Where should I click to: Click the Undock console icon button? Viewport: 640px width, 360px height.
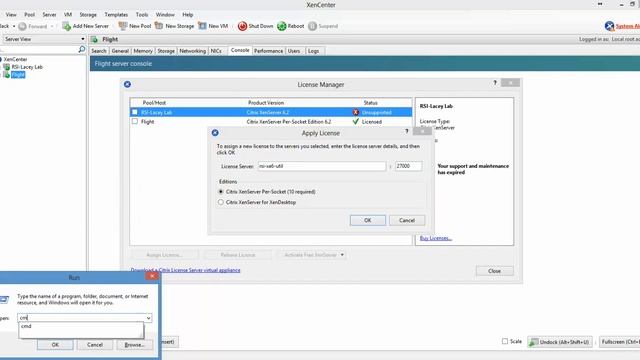point(560,342)
